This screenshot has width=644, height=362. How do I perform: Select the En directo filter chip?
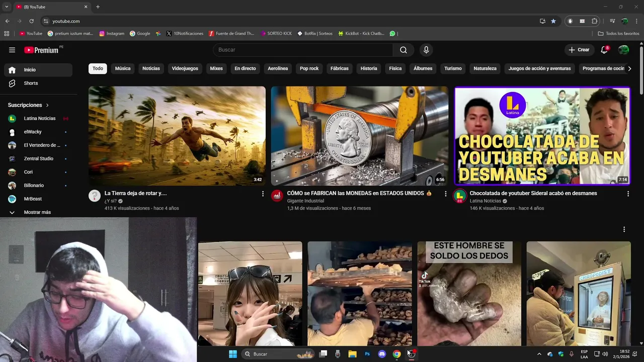(x=245, y=68)
